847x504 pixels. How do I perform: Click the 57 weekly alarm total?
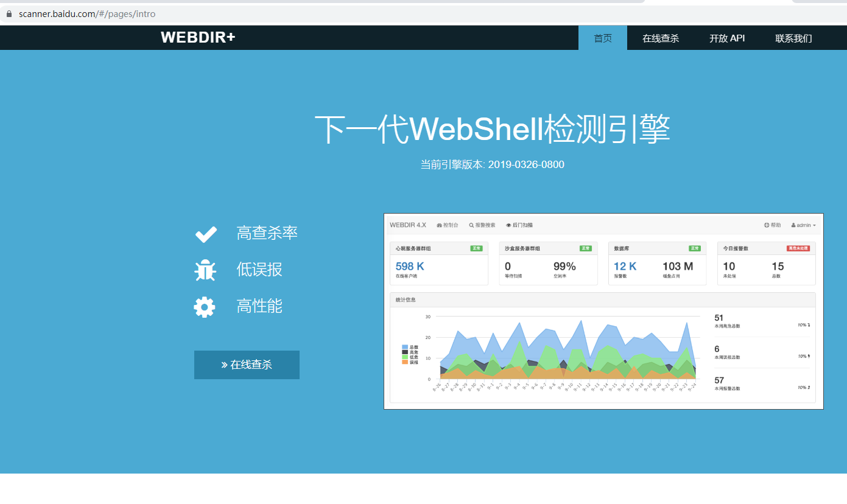(719, 380)
